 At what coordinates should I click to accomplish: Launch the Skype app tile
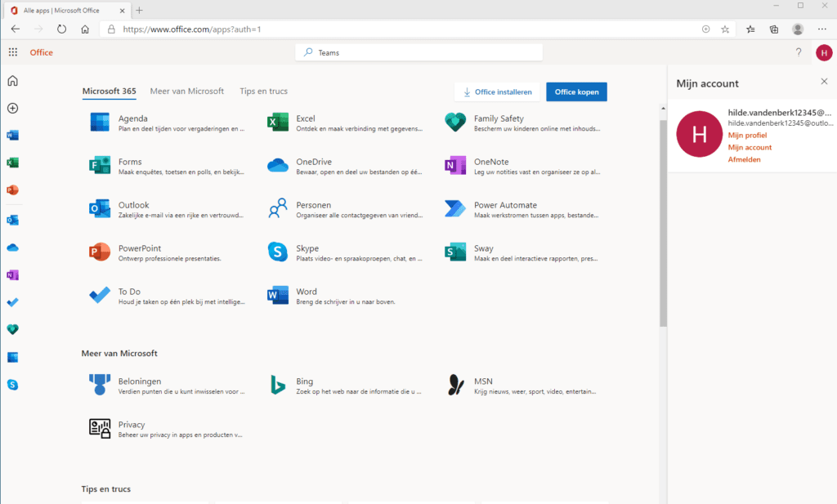tap(345, 252)
